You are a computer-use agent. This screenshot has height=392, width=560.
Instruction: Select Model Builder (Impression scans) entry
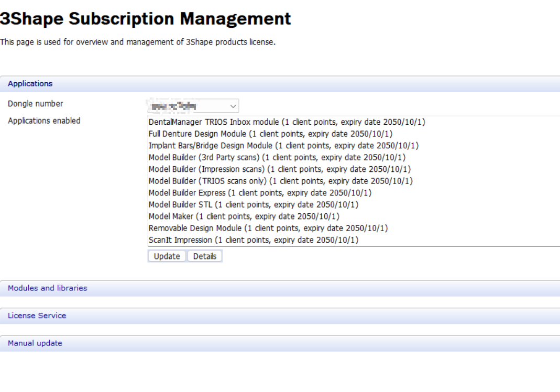279,169
